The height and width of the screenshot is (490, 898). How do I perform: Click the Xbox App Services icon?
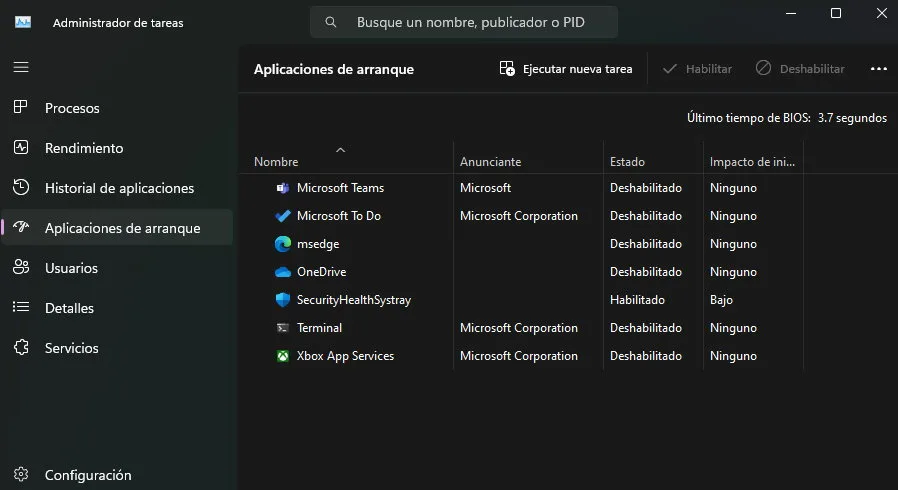coord(283,356)
